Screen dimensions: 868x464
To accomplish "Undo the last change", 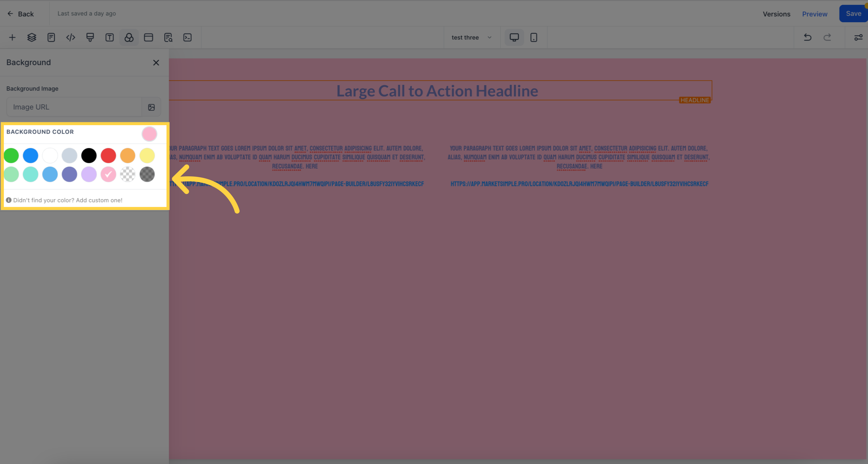I will (808, 37).
